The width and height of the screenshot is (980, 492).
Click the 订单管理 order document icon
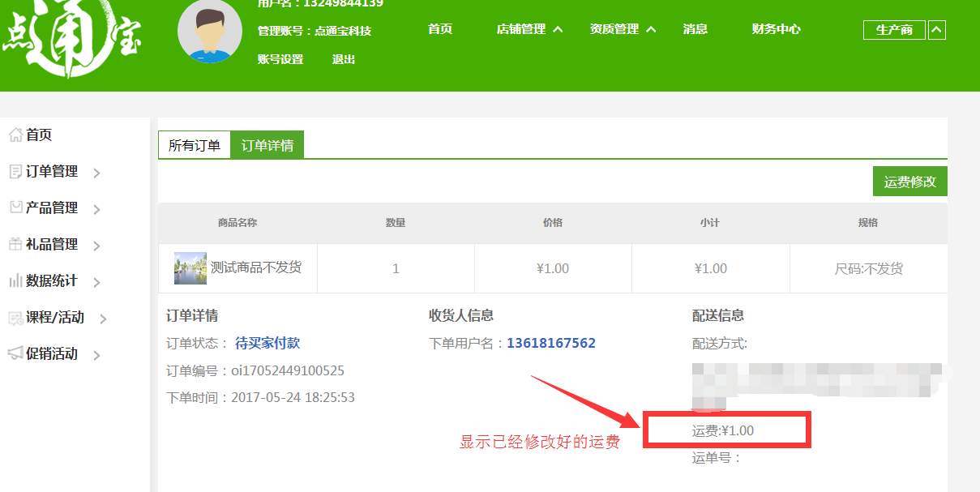point(15,172)
